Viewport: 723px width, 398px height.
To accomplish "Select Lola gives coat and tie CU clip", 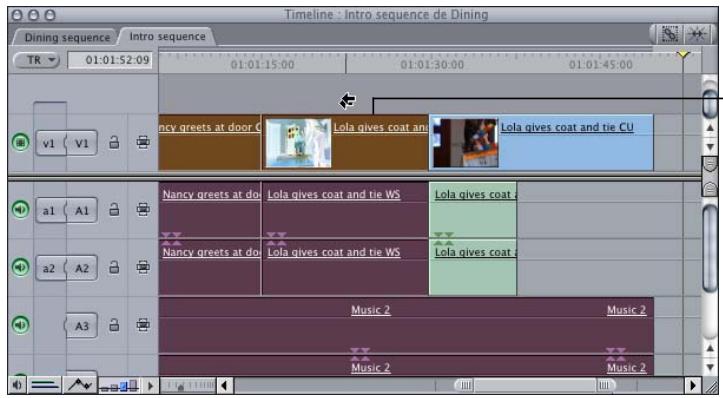I will tap(541, 143).
